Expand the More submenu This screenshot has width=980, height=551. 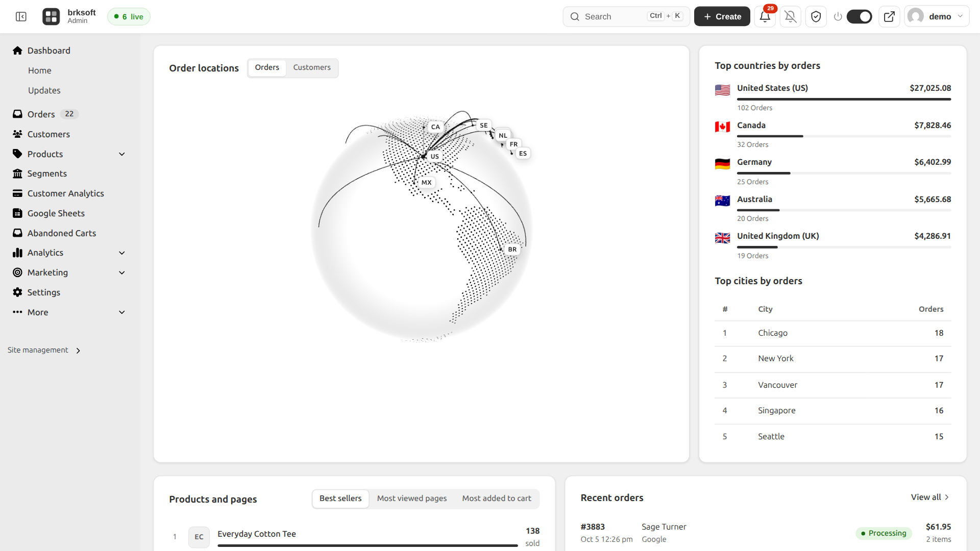pos(122,312)
